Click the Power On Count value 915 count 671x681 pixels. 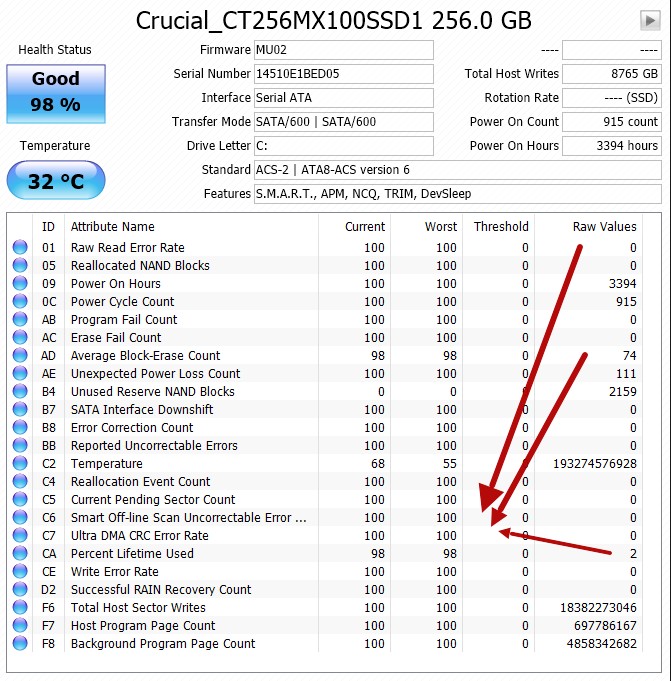click(x=612, y=122)
